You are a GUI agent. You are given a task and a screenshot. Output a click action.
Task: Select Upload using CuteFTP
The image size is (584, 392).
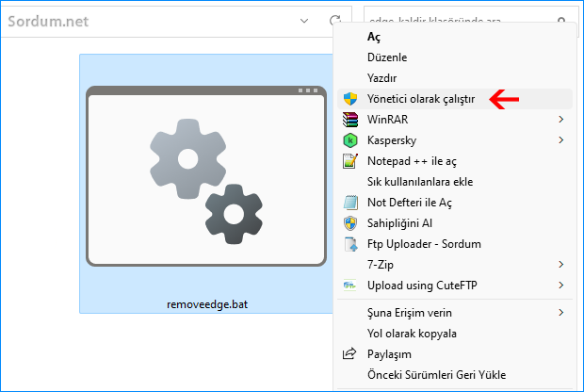[x=454, y=286]
